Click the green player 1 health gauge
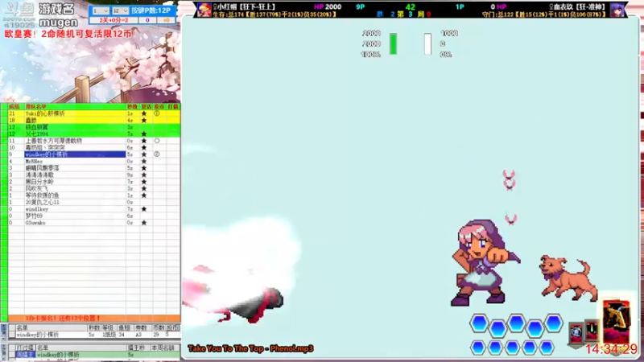 pos(393,44)
